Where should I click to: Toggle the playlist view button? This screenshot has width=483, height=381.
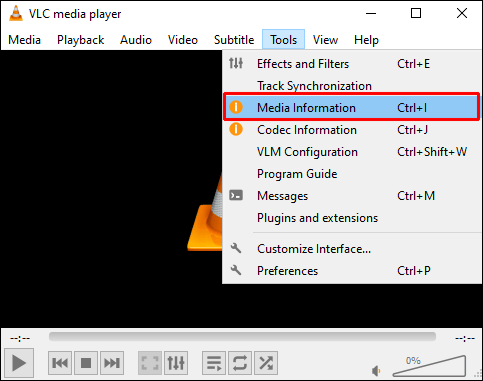tap(214, 363)
